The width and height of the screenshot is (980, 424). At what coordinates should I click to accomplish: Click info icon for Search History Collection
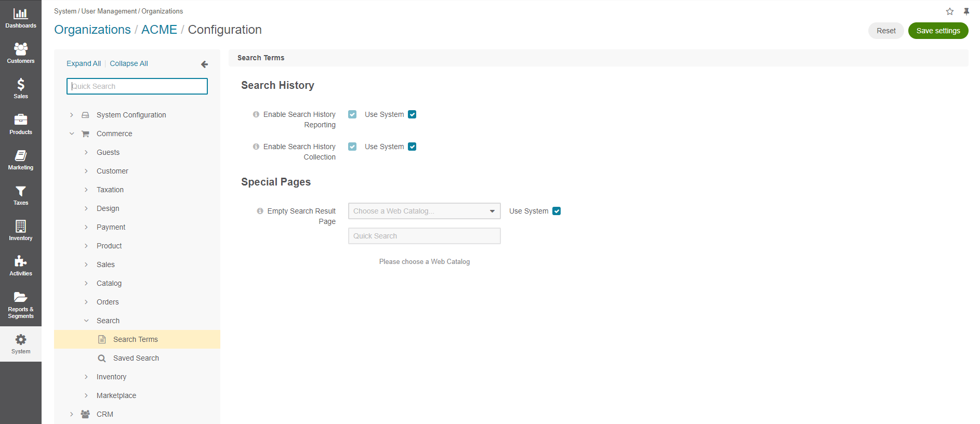(x=256, y=147)
